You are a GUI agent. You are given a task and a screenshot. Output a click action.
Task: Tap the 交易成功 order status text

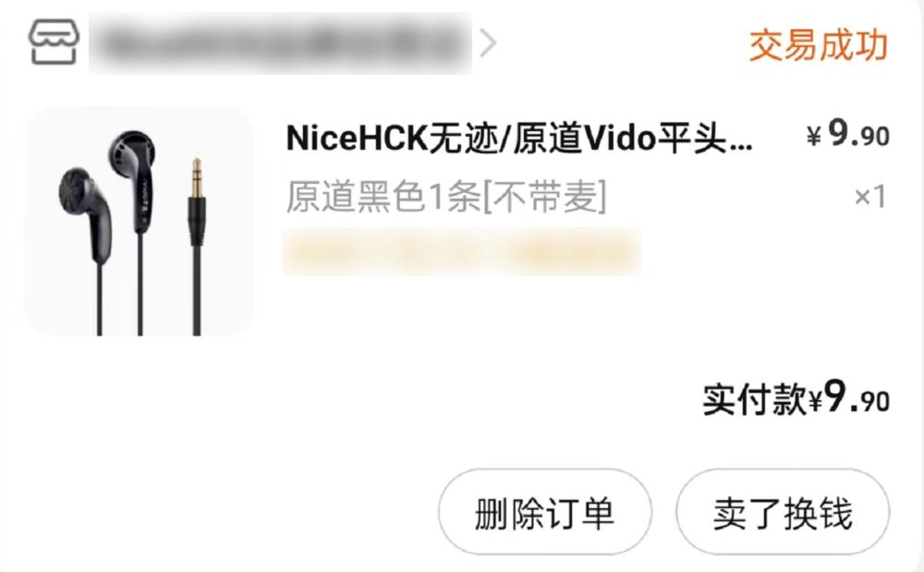pos(818,45)
